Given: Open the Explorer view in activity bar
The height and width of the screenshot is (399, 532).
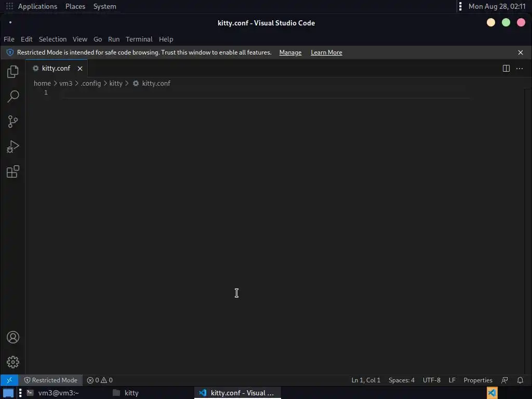Looking at the screenshot, I should (x=13, y=72).
